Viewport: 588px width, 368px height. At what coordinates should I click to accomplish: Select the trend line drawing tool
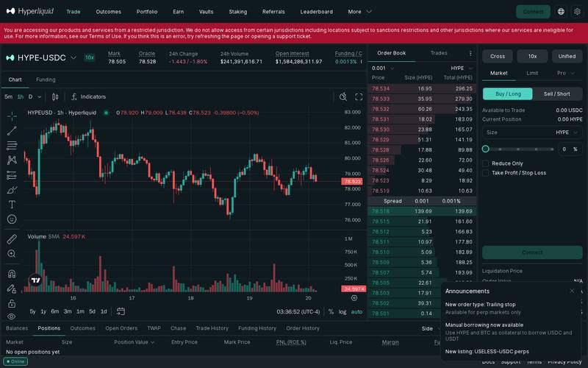[12, 131]
